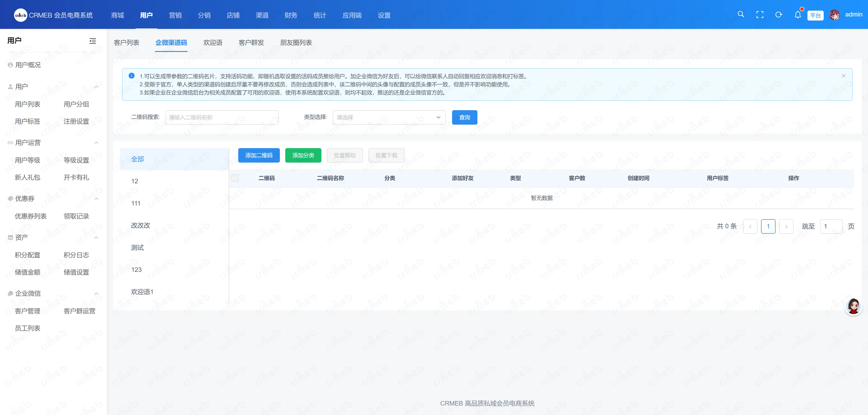Focus the 二维码搜索 name input
This screenshot has height=415, width=868.
click(222, 117)
